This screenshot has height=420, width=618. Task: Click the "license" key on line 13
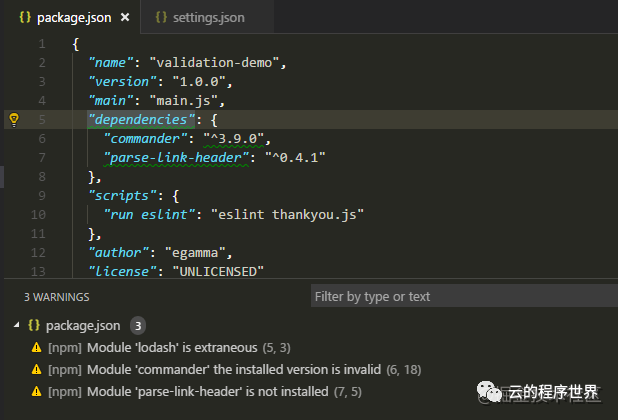122,271
